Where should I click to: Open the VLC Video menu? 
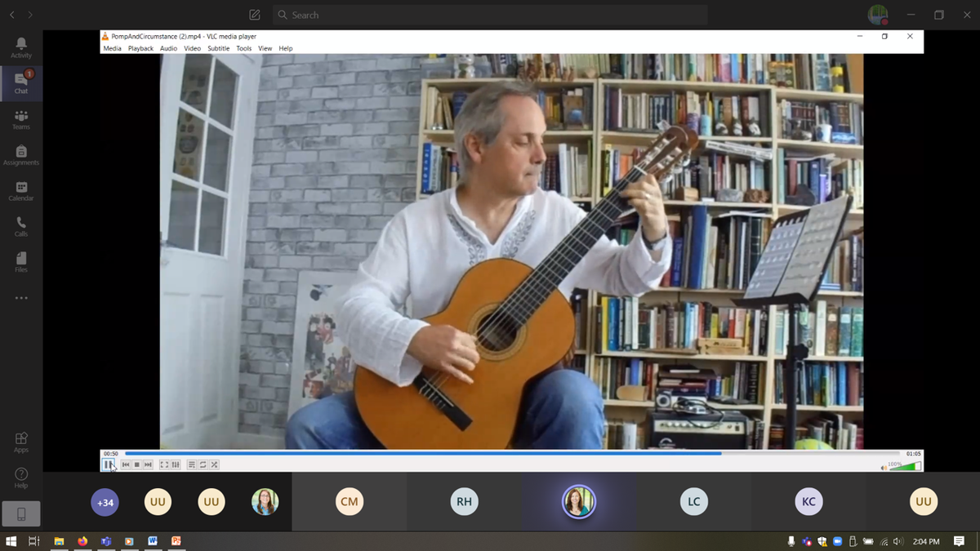tap(192, 48)
